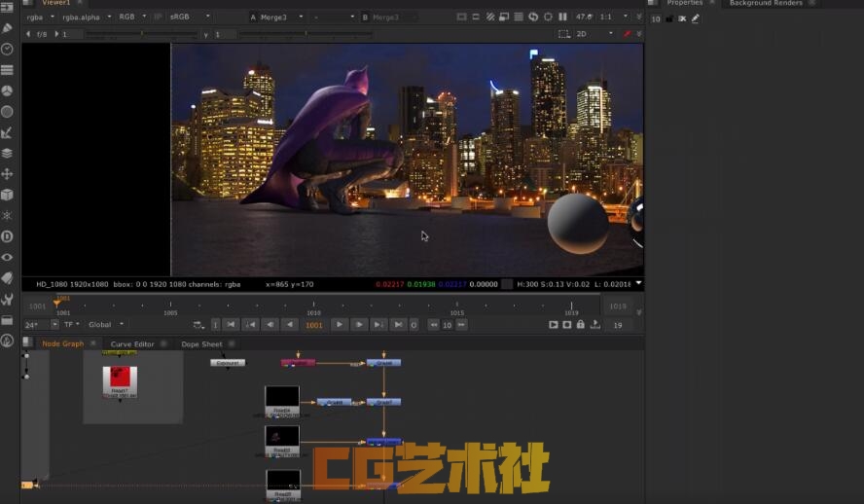Open the 1:1 zoom ratio dropdown

pyautogui.click(x=613, y=18)
